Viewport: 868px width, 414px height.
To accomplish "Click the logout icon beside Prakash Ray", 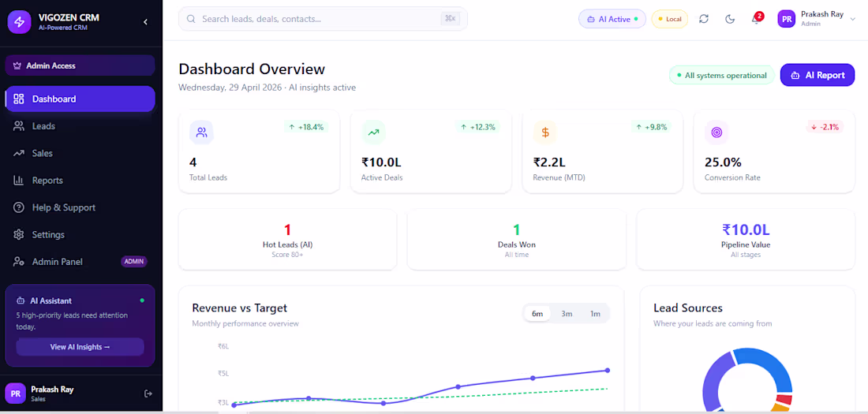I will (148, 393).
